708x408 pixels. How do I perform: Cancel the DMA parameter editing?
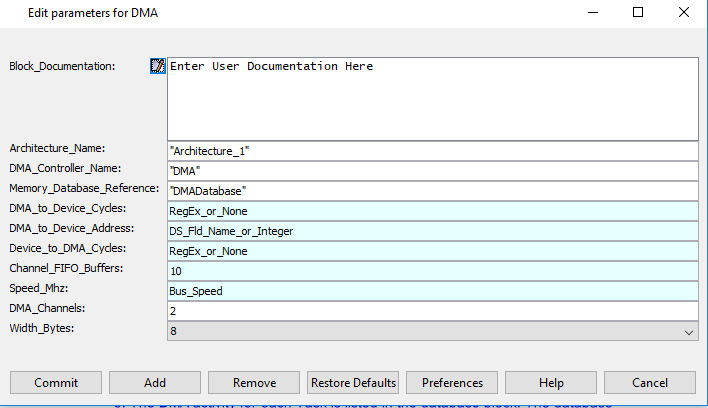[x=650, y=383]
